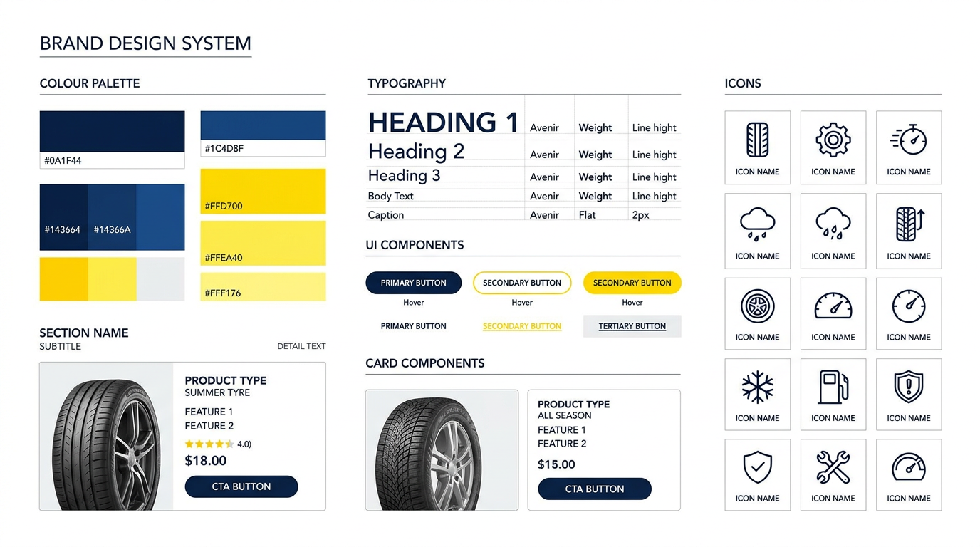Click CTA BUTTON on the All Season card

(595, 489)
